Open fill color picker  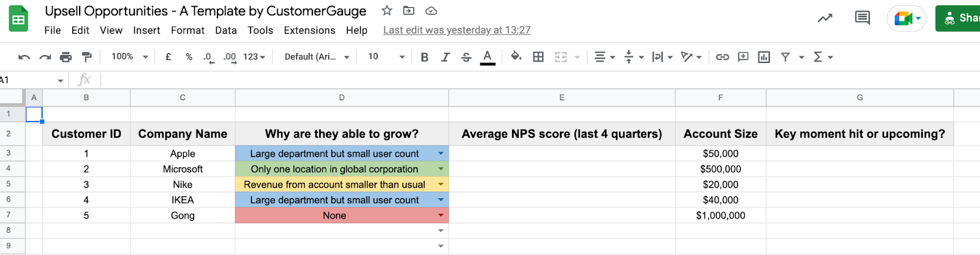516,56
